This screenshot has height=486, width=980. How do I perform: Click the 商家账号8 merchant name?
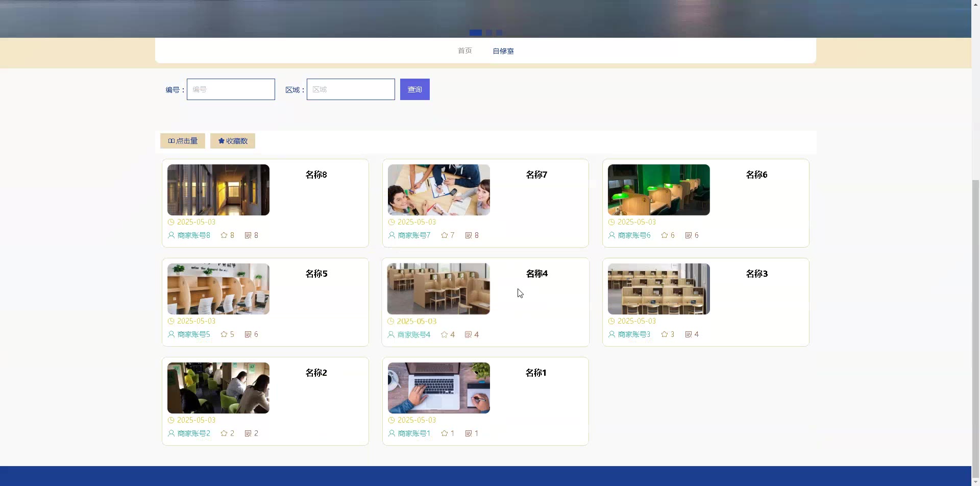coord(194,235)
